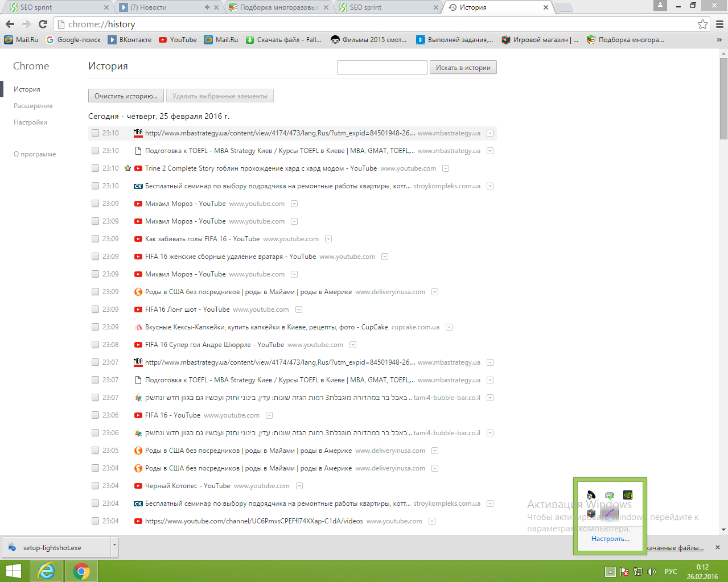Screen dimensions: 728x582
Task: Open dropdown for FIFA 16 женские сборные entry
Action: click(x=385, y=257)
